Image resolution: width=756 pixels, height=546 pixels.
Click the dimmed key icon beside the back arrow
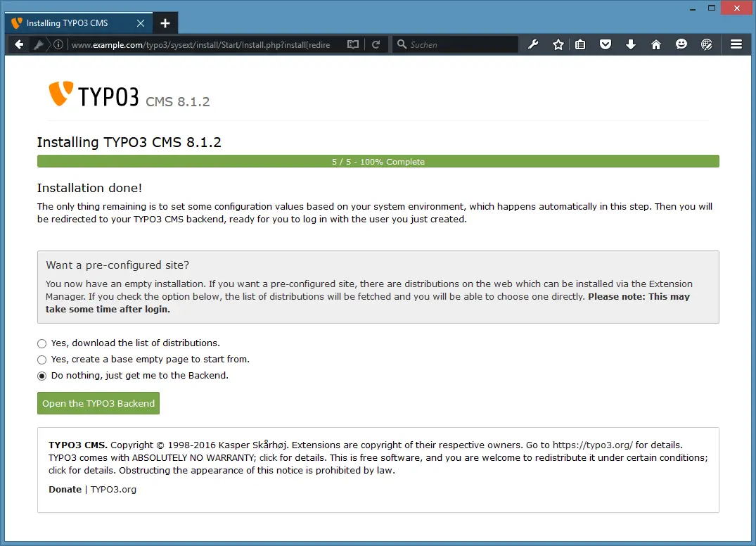(x=38, y=45)
